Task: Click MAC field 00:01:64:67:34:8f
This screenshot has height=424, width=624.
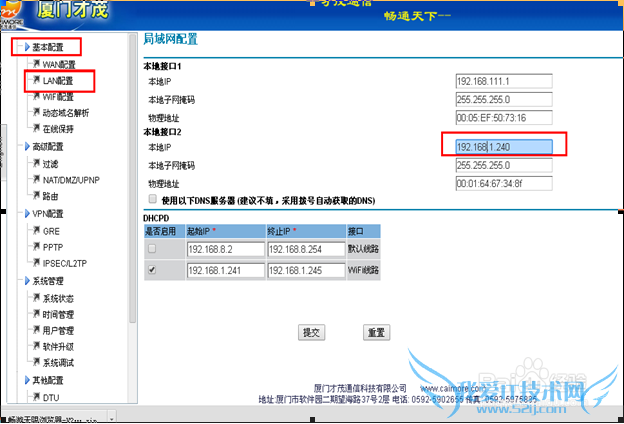Action: [504, 184]
